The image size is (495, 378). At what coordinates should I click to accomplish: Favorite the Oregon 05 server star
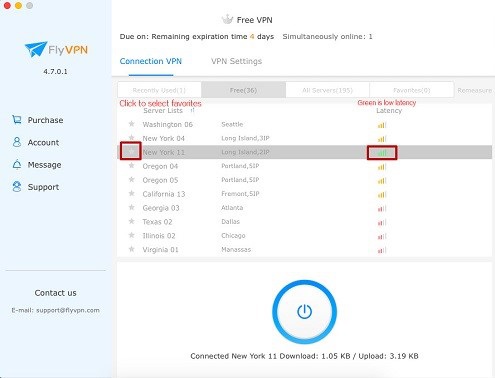[132, 180]
